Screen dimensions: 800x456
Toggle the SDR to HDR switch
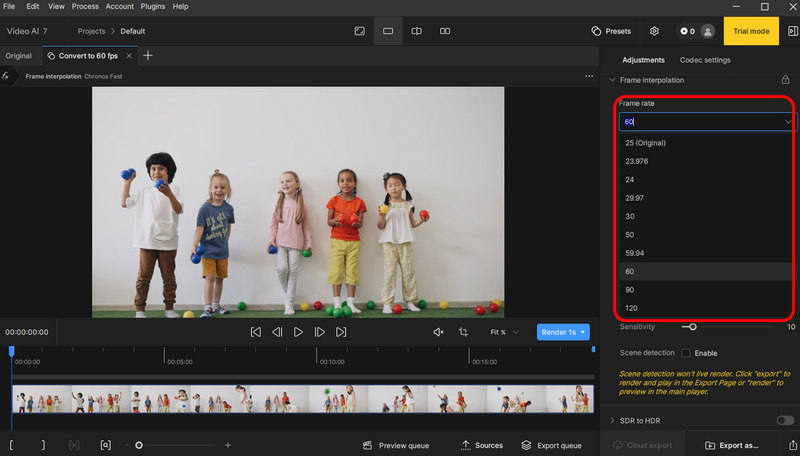[x=784, y=420]
